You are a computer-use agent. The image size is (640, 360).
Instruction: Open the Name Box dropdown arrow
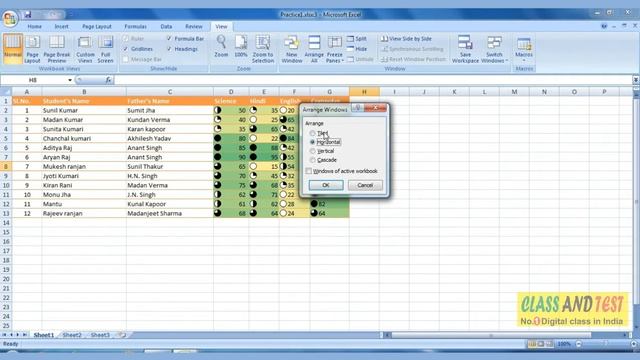click(70, 80)
